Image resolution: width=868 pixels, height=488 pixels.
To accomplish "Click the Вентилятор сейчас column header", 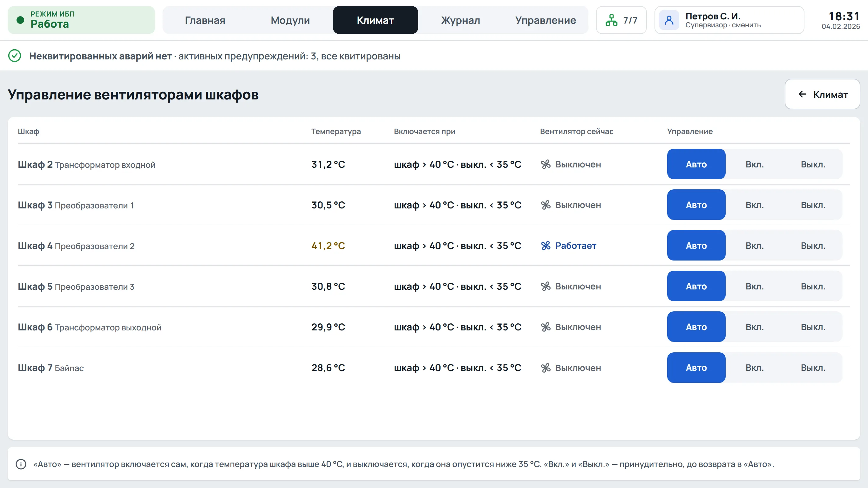I will click(x=577, y=132).
